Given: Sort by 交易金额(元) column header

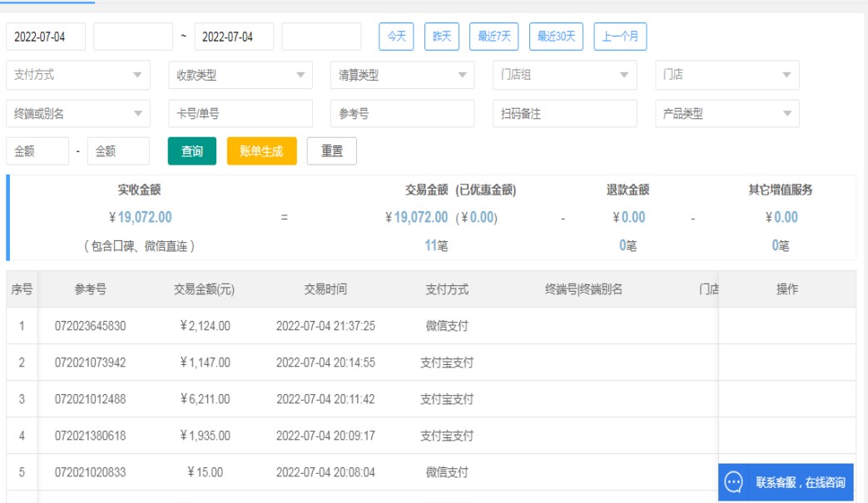Looking at the screenshot, I should [x=204, y=289].
